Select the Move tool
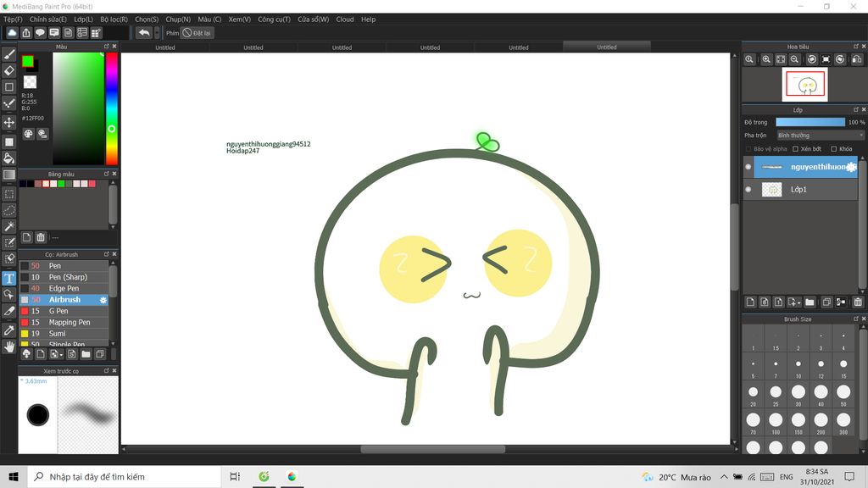Screen dimensions: 868x488 pyautogui.click(x=8, y=122)
